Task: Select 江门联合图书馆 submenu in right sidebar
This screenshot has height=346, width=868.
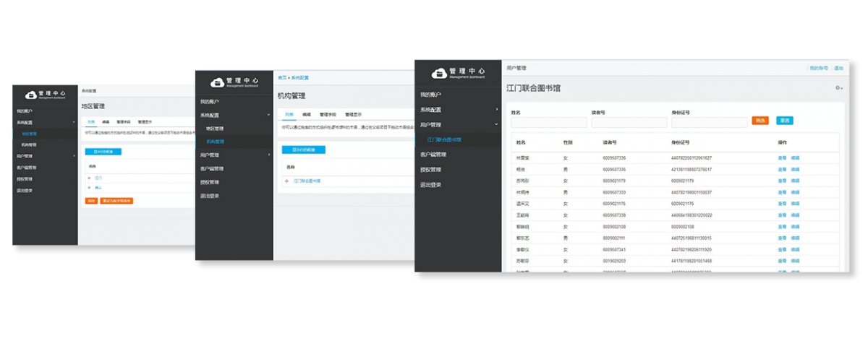Action: tap(444, 139)
